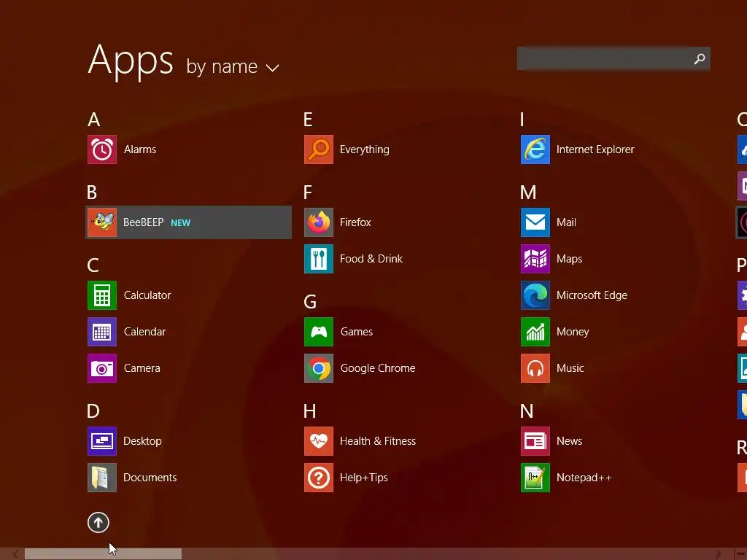Click the scrollbar left arrow
This screenshot has height=560, width=747.
[15, 554]
